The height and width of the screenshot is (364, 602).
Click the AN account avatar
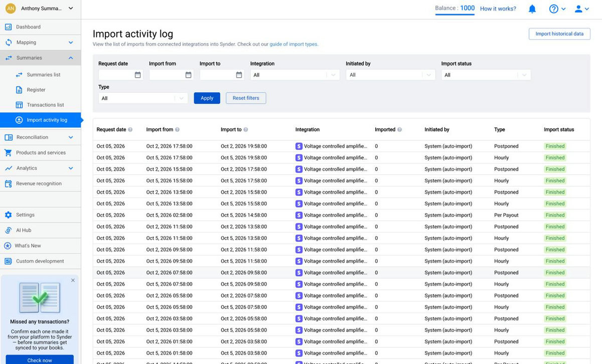10,9
